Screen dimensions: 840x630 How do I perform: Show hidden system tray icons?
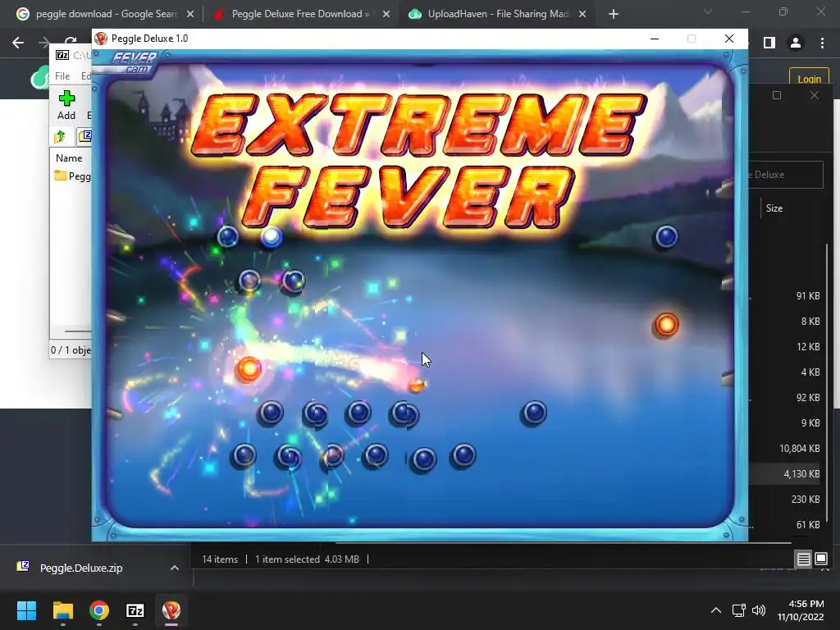pyautogui.click(x=715, y=610)
